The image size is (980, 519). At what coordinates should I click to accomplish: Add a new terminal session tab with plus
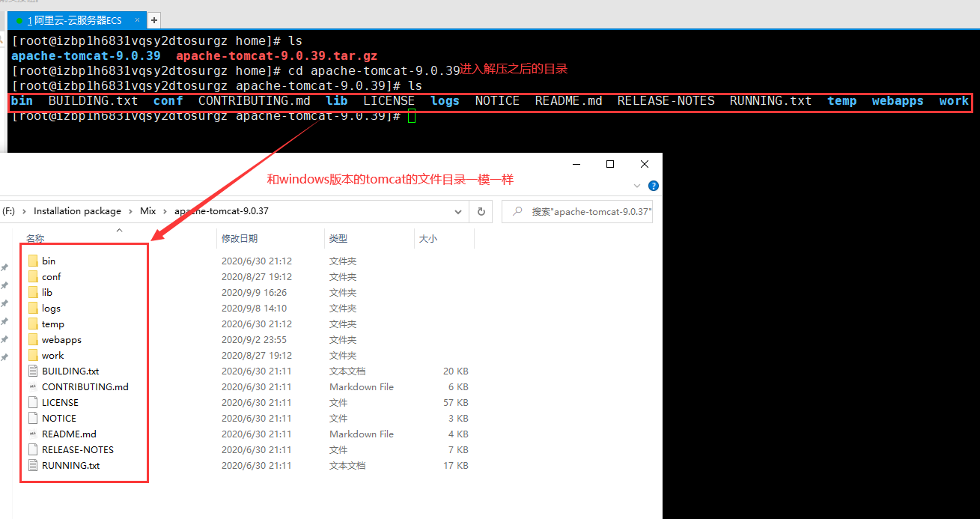tap(154, 20)
